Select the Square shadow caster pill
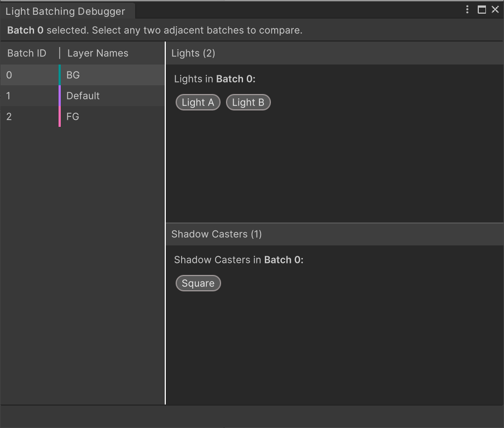 coord(198,283)
